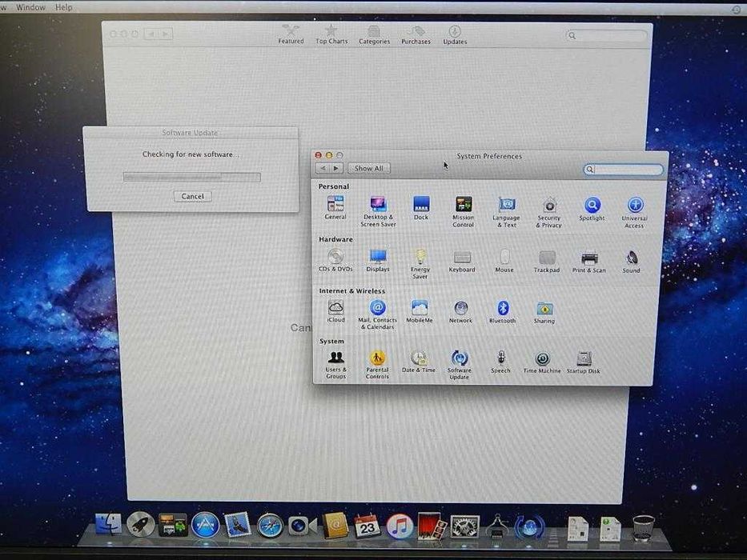Open Address Book from the Dock
The width and height of the screenshot is (747, 560).
tap(335, 526)
